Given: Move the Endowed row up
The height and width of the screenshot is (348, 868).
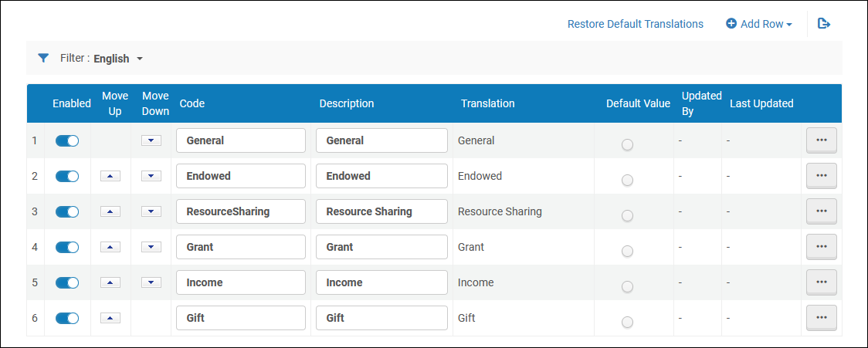Looking at the screenshot, I should point(110,176).
